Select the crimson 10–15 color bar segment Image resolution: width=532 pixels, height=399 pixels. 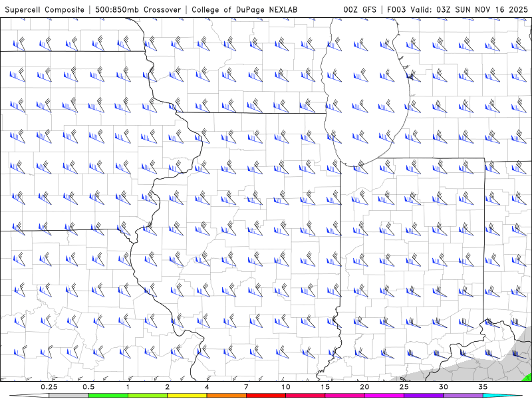point(305,396)
